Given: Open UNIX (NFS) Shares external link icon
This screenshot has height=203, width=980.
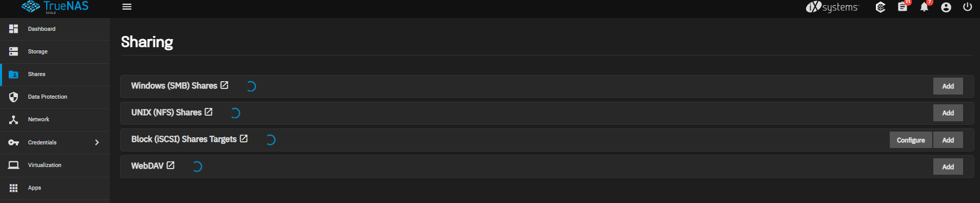Looking at the screenshot, I should (x=208, y=112).
